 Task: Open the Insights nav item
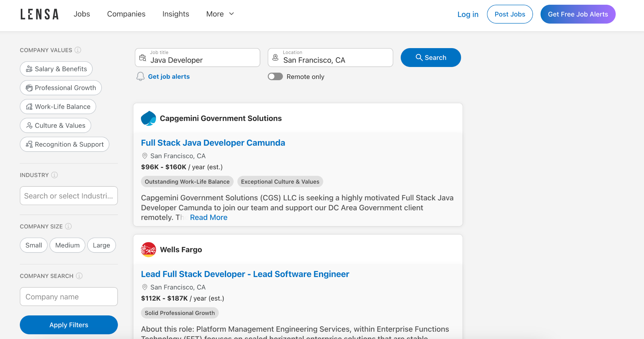click(176, 14)
